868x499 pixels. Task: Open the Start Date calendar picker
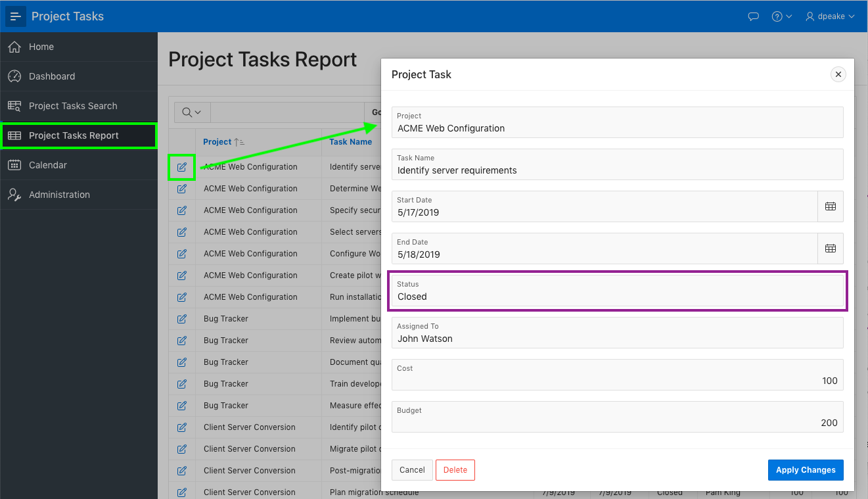pos(830,206)
